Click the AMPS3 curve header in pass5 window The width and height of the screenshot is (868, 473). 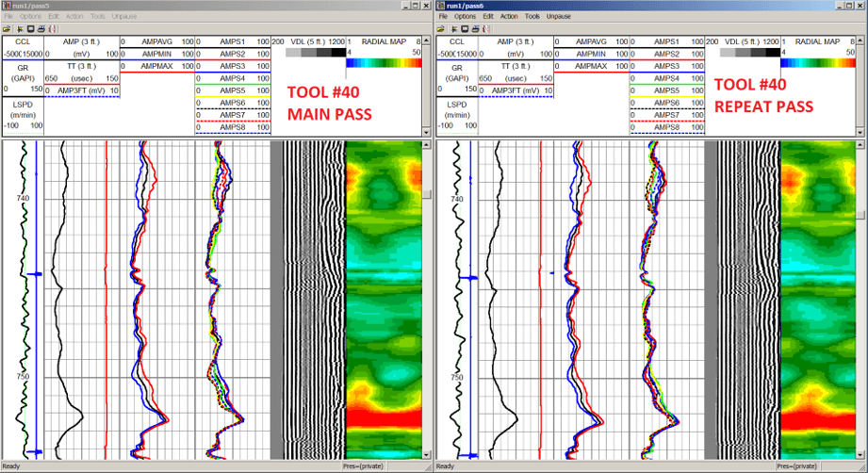(x=233, y=66)
